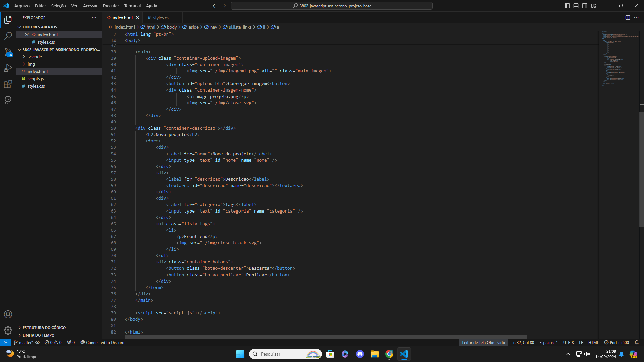Open the Extensions view icon
Image resolution: width=644 pixels, height=362 pixels.
pyautogui.click(x=8, y=84)
